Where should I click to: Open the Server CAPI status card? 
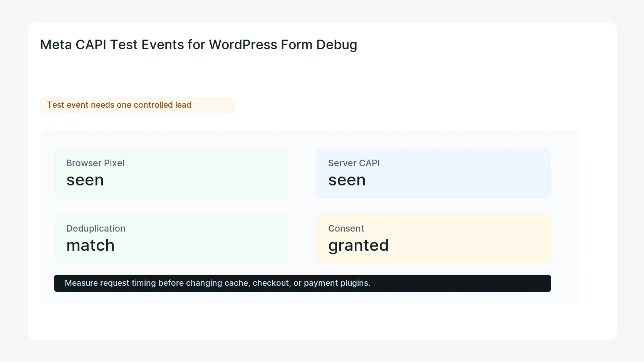point(433,173)
